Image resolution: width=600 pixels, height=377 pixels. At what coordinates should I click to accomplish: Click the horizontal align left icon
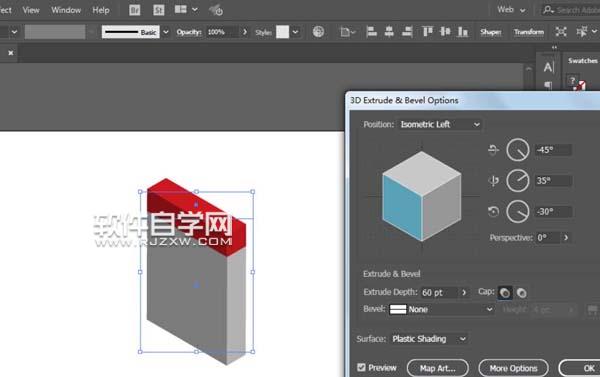tap(371, 32)
